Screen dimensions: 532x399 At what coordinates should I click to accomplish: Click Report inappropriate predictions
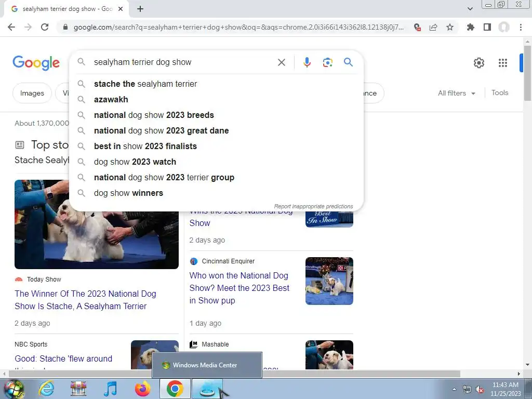(313, 206)
